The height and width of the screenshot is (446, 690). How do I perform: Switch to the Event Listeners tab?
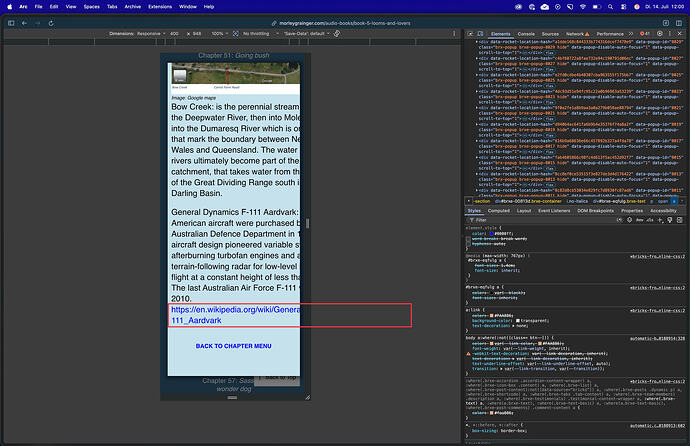[x=554, y=211]
